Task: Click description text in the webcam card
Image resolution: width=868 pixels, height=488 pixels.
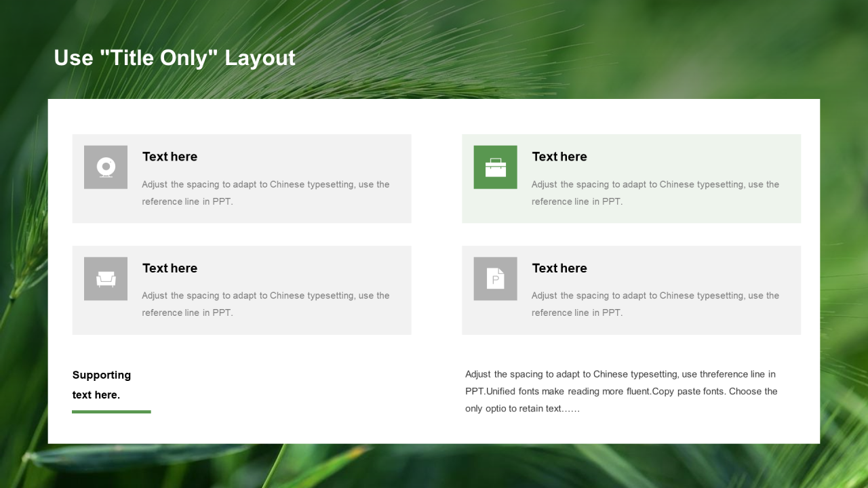Action: [265, 192]
